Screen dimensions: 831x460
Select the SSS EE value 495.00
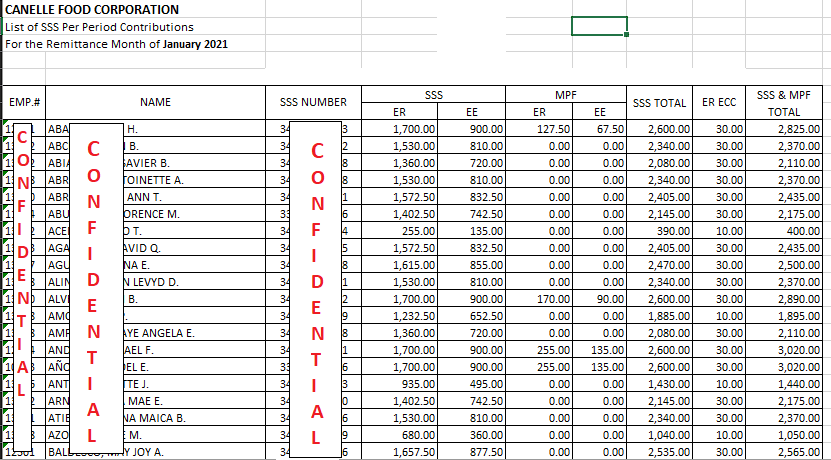coord(471,384)
